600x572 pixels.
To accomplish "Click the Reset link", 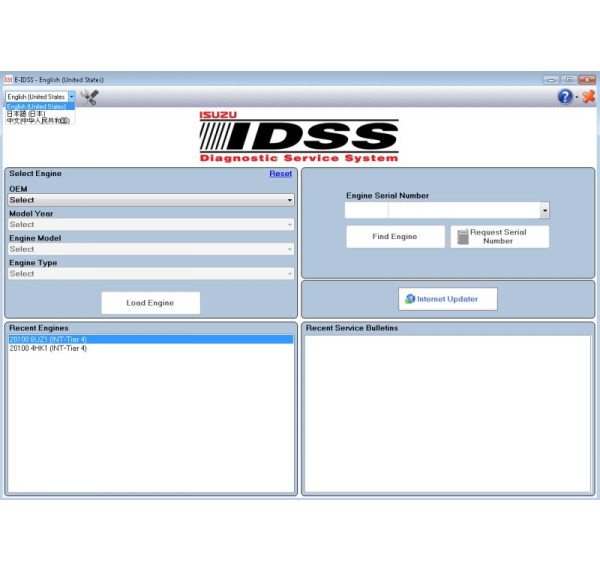I will [280, 174].
